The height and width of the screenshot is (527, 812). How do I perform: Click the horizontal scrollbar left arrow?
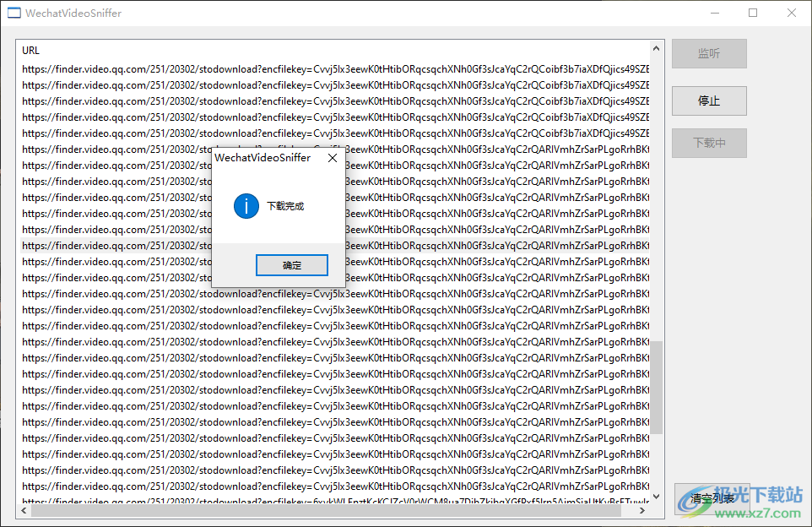click(x=24, y=511)
